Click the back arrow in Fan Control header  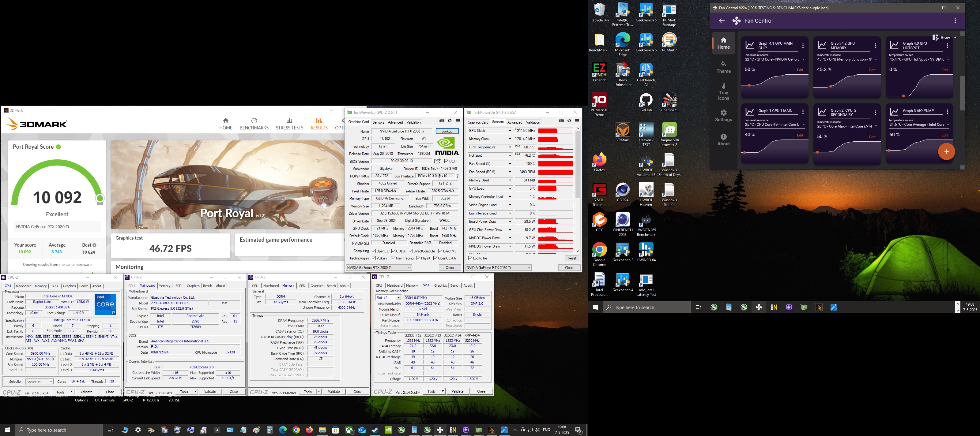coord(721,21)
